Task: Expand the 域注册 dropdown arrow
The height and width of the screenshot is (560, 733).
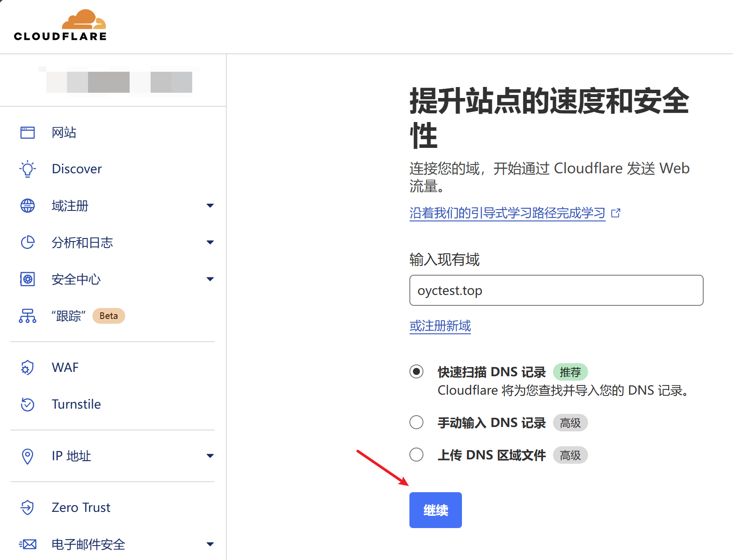Action: pyautogui.click(x=210, y=206)
